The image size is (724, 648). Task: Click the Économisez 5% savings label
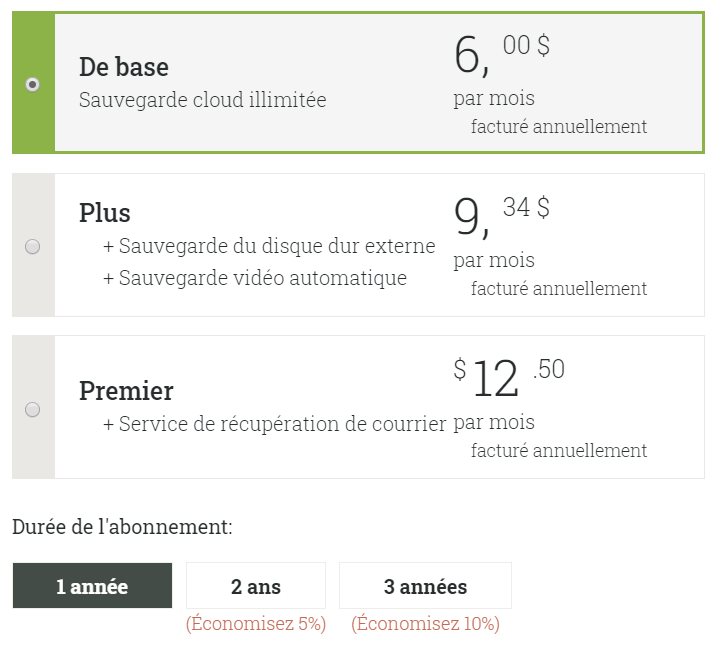coord(256,624)
